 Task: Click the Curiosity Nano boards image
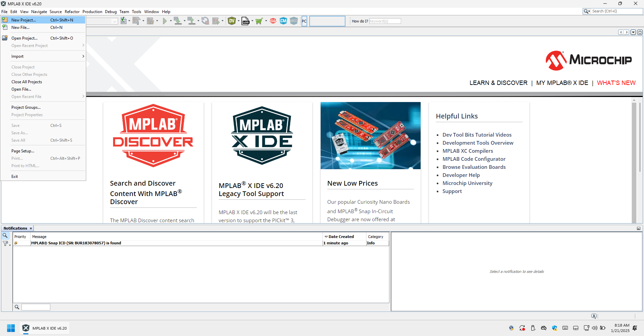click(371, 136)
